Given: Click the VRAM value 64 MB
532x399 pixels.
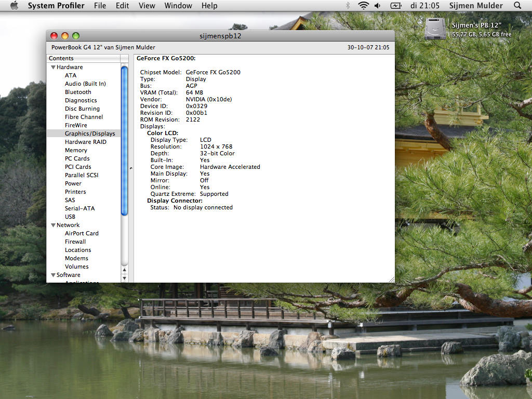Looking at the screenshot, I should tap(194, 92).
